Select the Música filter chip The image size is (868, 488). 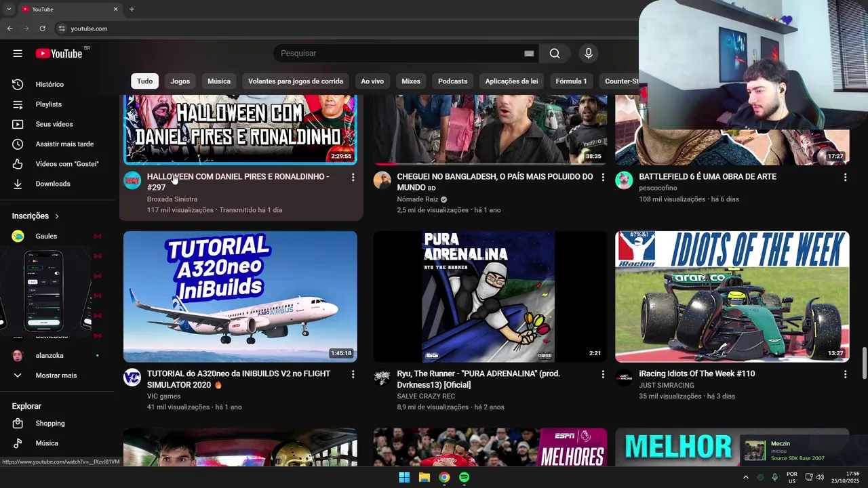(219, 81)
